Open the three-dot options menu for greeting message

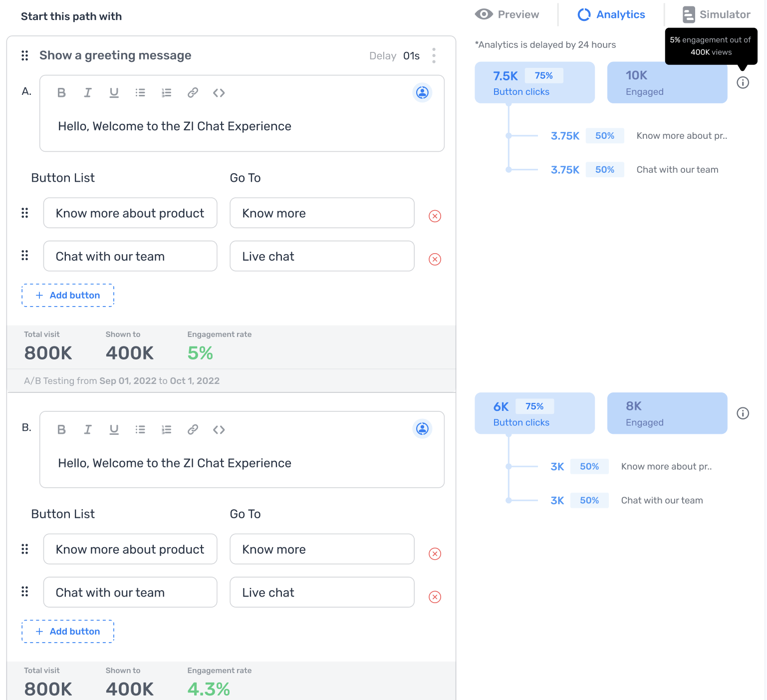pyautogui.click(x=434, y=55)
